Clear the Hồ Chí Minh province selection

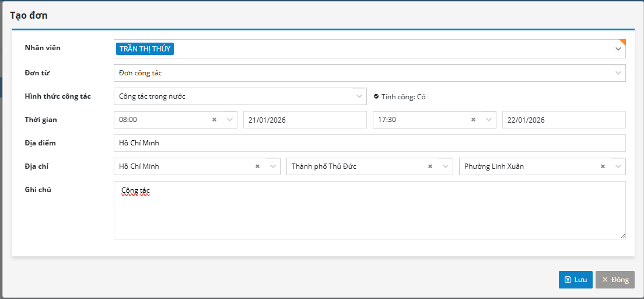click(257, 166)
